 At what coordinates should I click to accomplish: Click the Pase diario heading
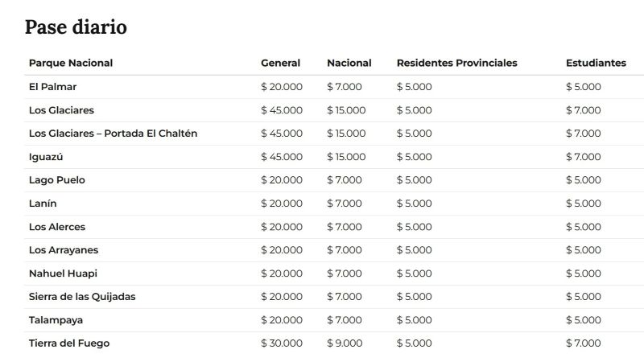[76, 27]
